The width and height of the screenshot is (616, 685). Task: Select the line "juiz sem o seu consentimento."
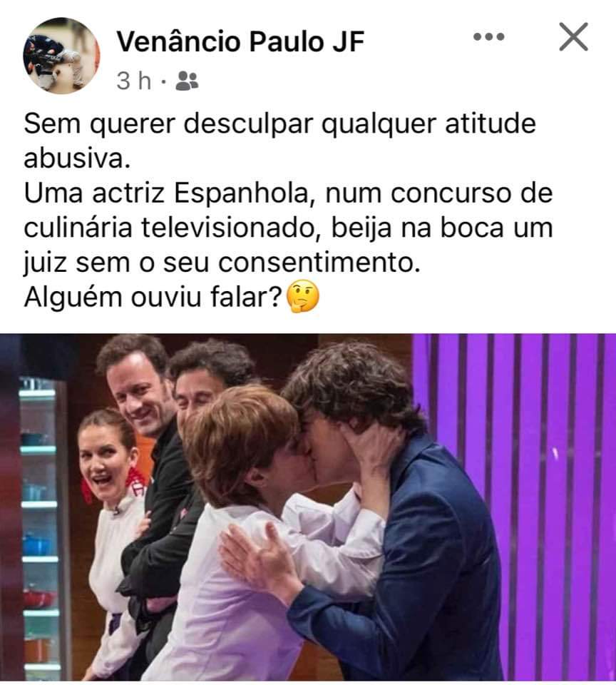[x=222, y=263]
